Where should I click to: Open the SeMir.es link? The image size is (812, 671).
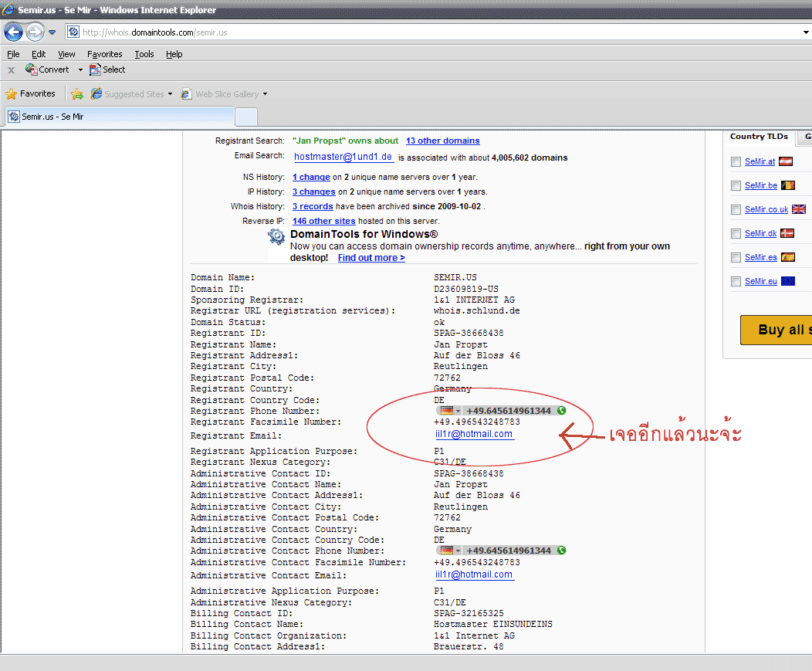click(761, 258)
